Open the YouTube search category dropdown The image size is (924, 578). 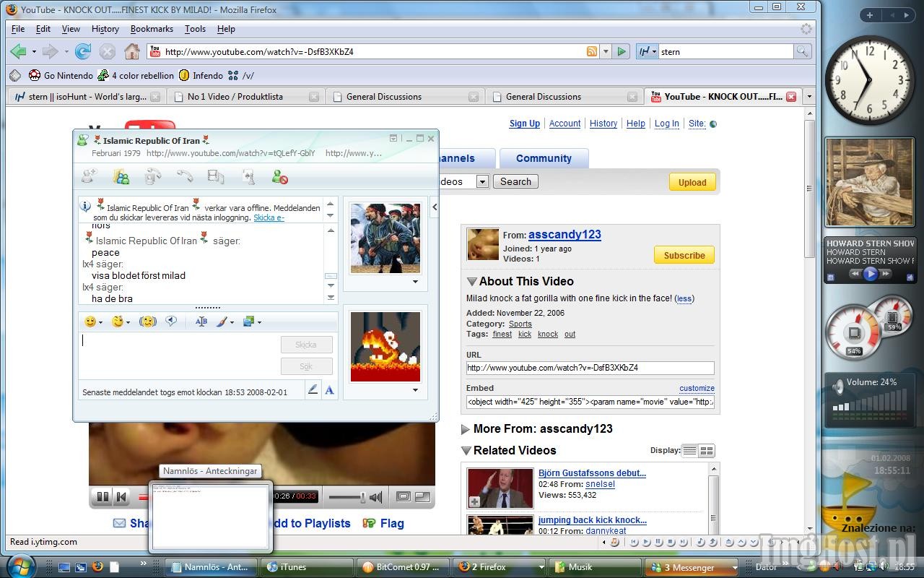[482, 181]
